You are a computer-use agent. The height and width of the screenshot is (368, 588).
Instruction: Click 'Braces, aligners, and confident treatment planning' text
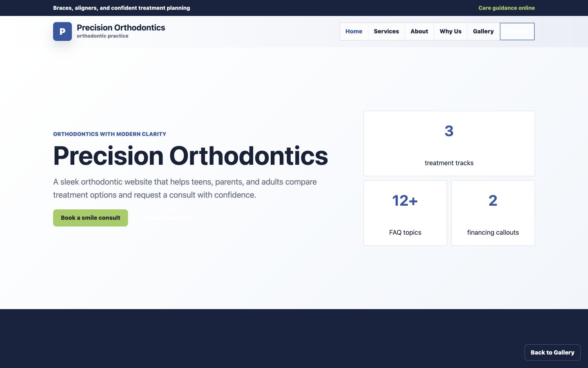tap(121, 8)
